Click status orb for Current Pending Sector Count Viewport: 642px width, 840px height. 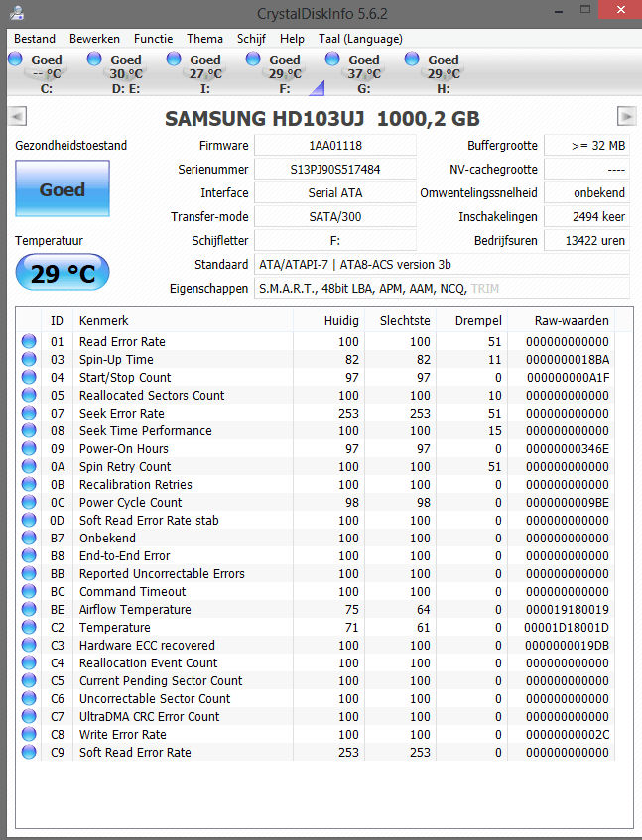click(29, 681)
